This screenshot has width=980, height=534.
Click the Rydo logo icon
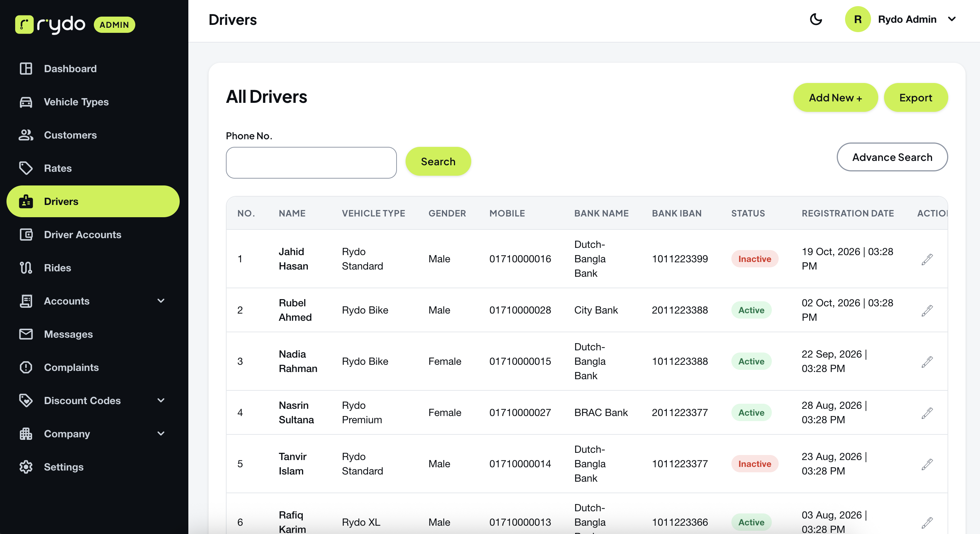(x=24, y=25)
